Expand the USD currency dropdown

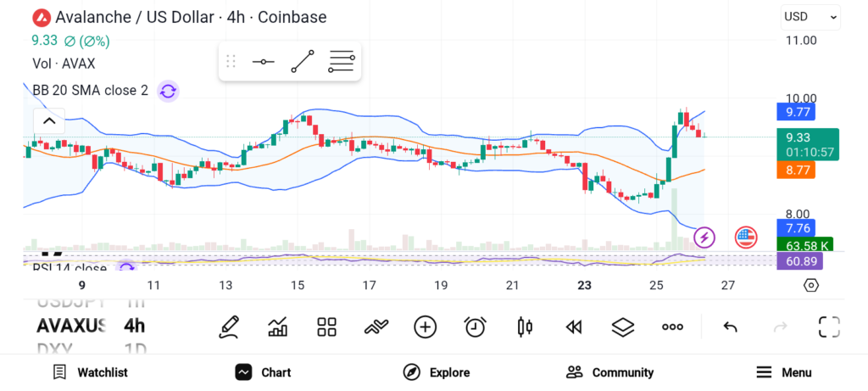pos(810,16)
